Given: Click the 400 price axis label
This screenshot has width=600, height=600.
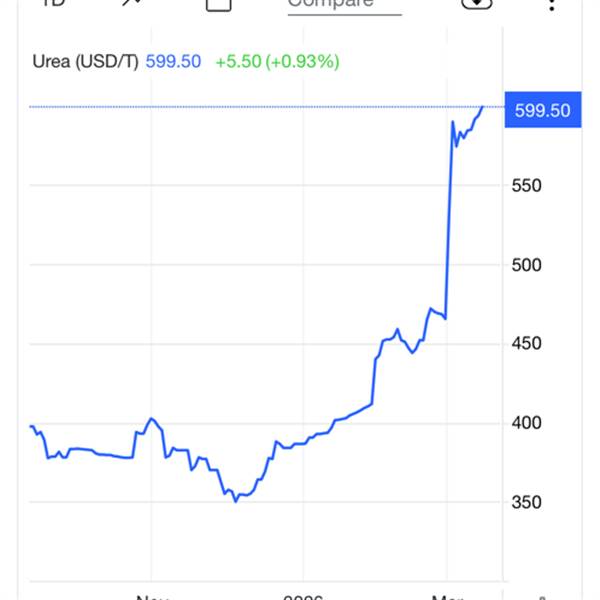Looking at the screenshot, I should coord(528,423).
